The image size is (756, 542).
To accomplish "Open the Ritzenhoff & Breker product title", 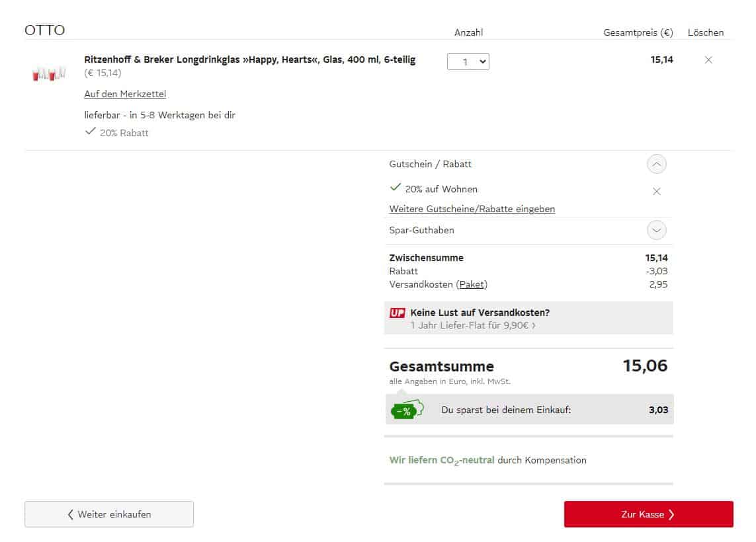I will click(x=249, y=60).
